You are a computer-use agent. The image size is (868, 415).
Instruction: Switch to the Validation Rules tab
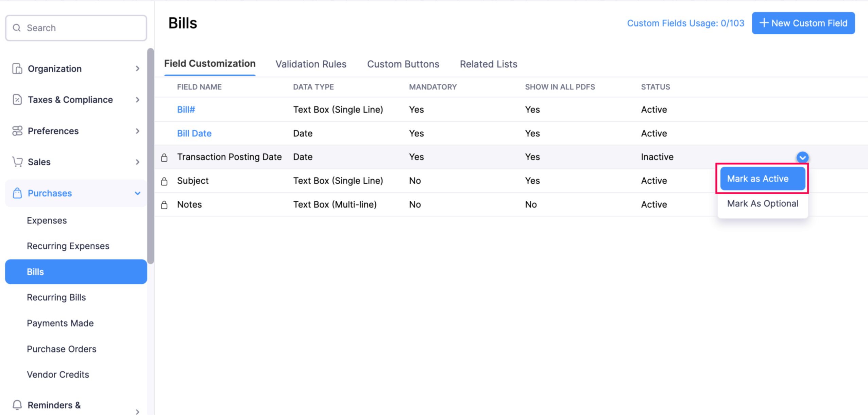point(311,64)
